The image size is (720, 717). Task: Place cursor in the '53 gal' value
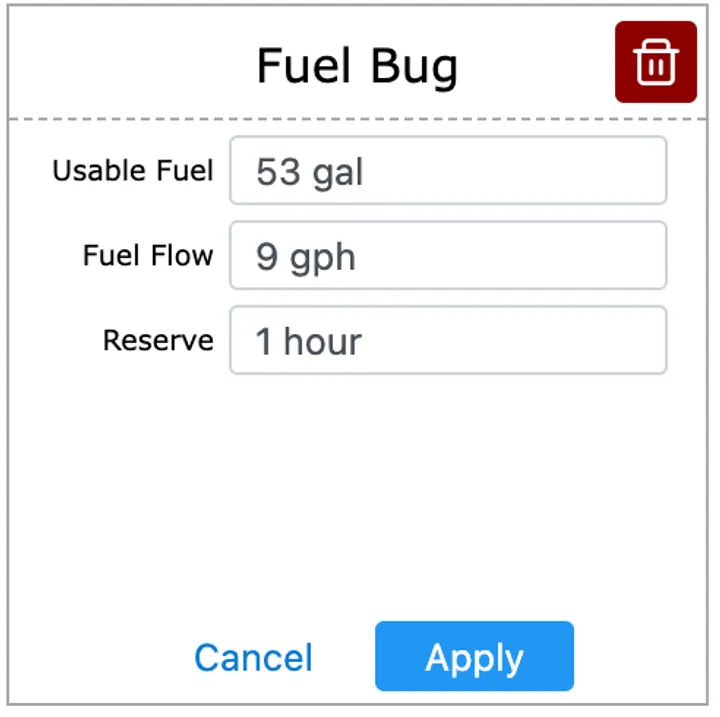click(310, 172)
